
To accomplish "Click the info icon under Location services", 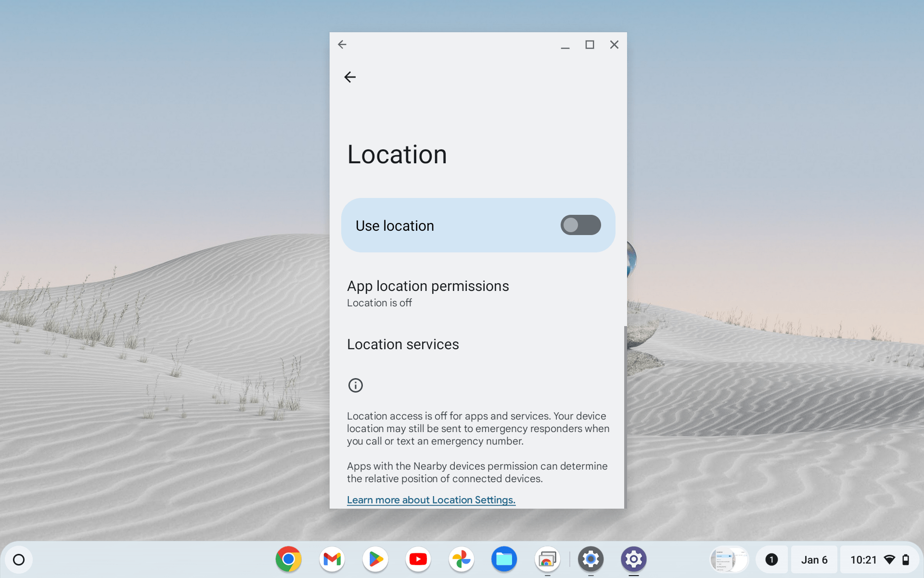I will click(355, 385).
